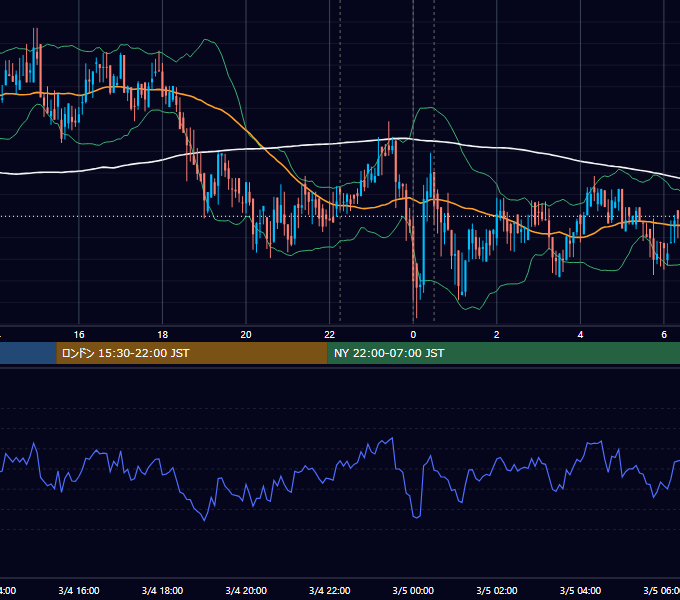Select the NY 22:00-07:00 JST session bar
Viewport: 680px width, 600px height.
503,353
